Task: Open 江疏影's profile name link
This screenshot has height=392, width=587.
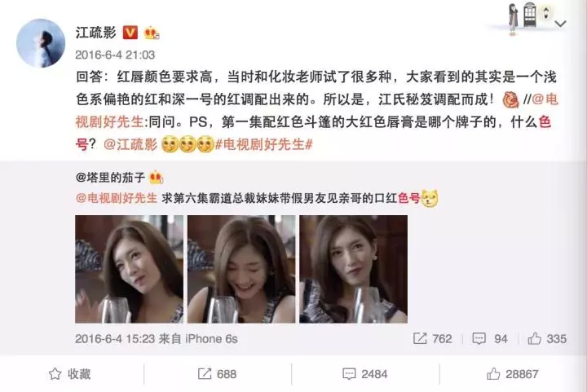Action: click(x=96, y=33)
